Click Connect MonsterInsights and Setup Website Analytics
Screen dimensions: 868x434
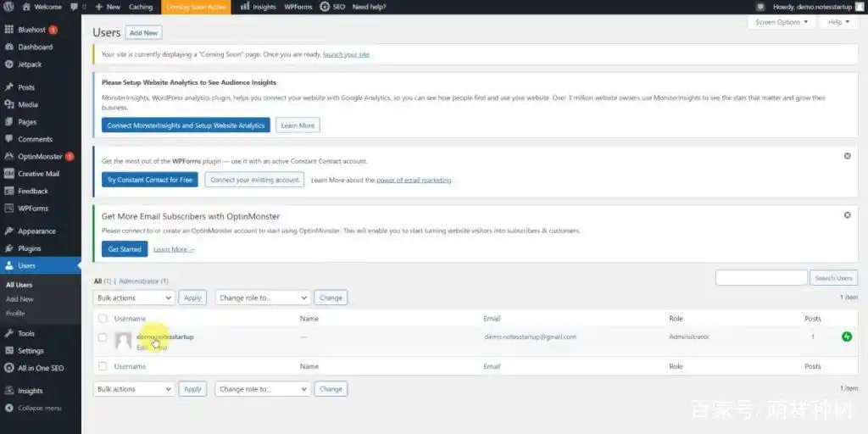186,125
